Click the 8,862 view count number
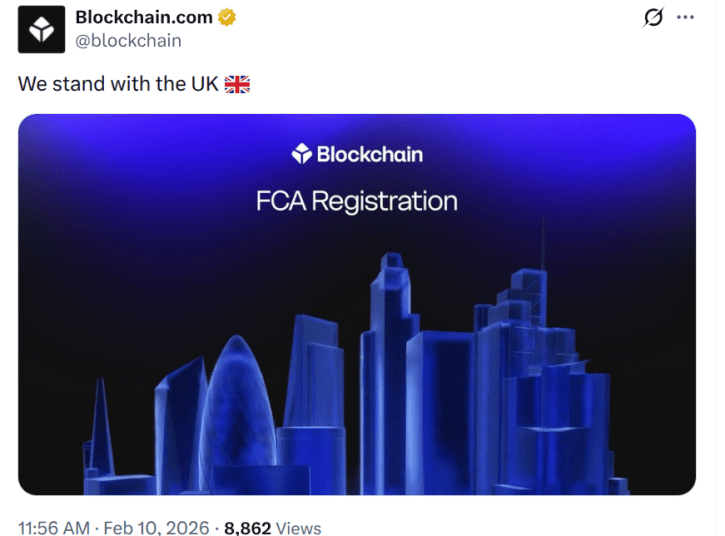 (248, 527)
